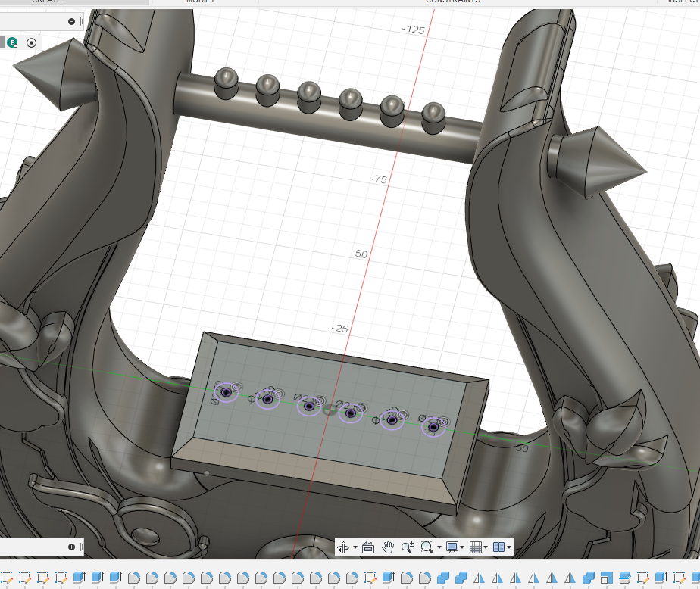700x589 pixels.
Task: Select the second extrude feature in the timeline
Action: pos(98,578)
